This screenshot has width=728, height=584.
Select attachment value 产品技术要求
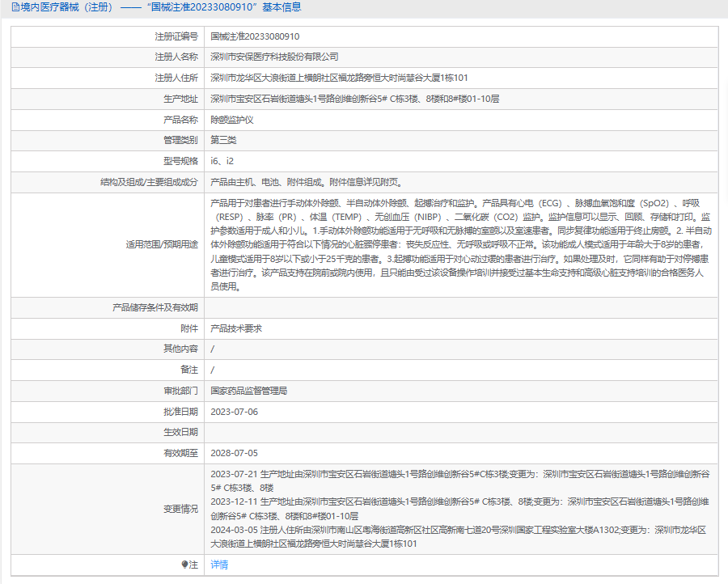(236, 328)
